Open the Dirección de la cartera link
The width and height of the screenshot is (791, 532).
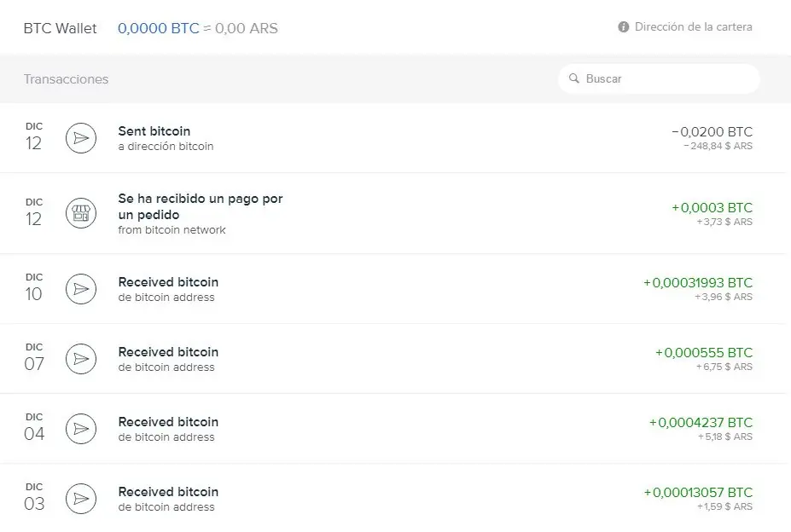tap(693, 27)
